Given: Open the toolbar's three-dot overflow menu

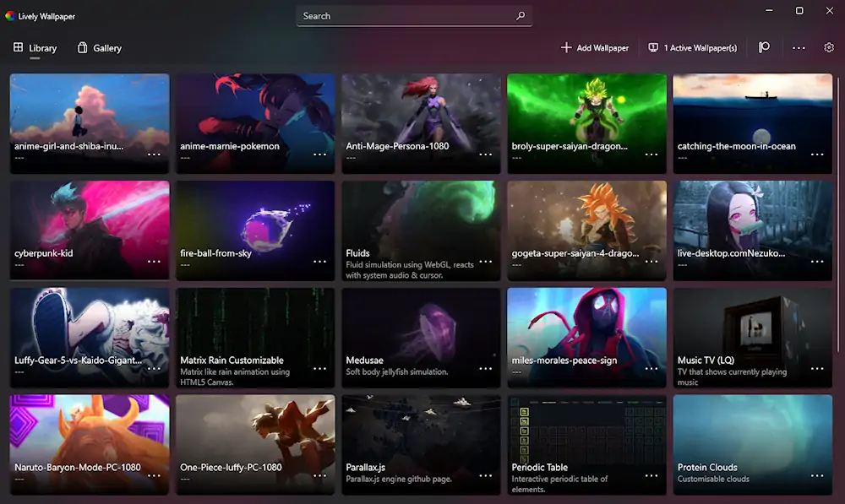Looking at the screenshot, I should pos(799,48).
